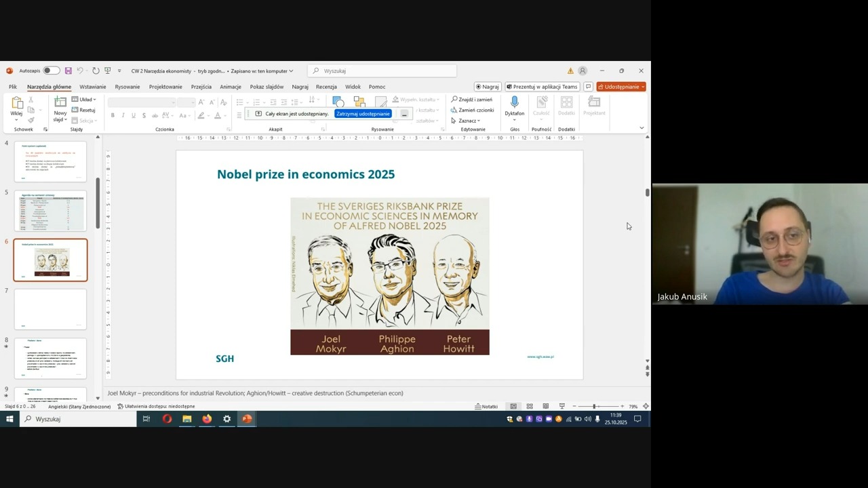868x488 pixels.
Task: Select slide 8 thumbnail in panel
Action: coord(51,358)
